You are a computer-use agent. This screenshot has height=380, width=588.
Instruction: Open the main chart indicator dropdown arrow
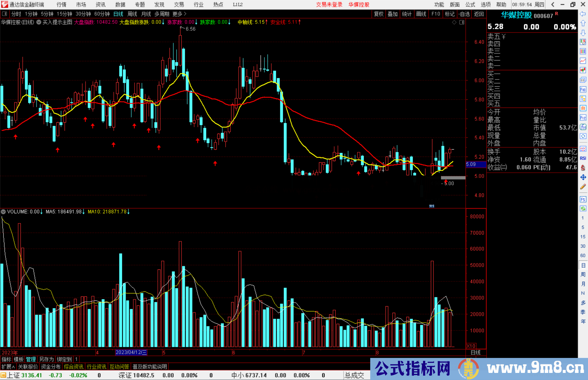coord(39,22)
